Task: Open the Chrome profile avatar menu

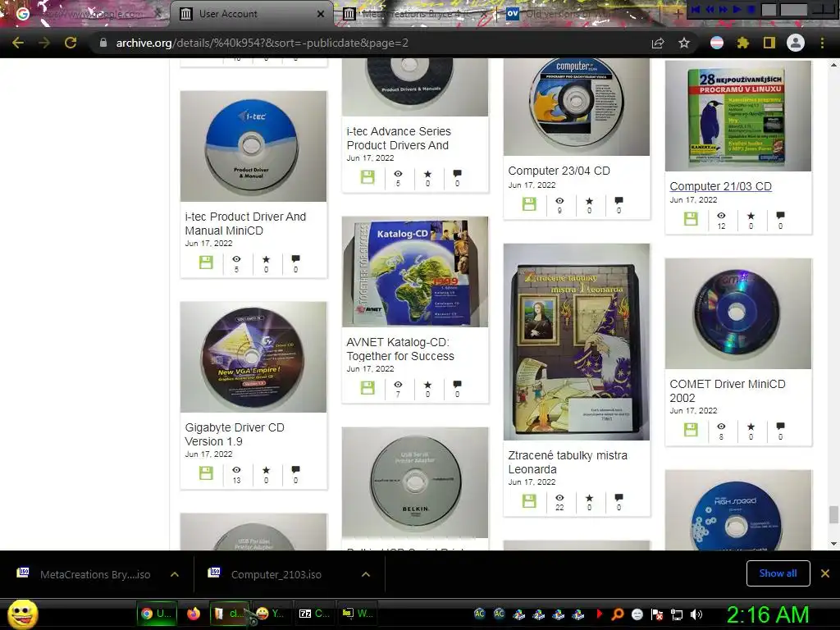Action: 796,43
